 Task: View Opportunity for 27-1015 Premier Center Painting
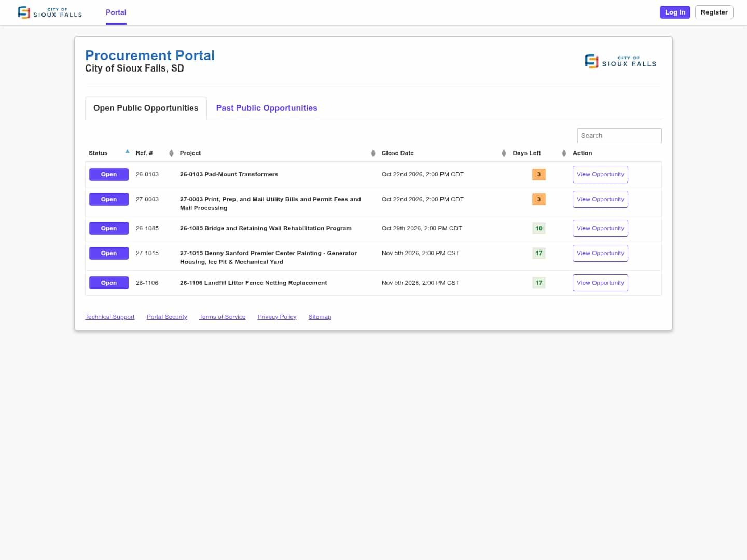pos(600,253)
